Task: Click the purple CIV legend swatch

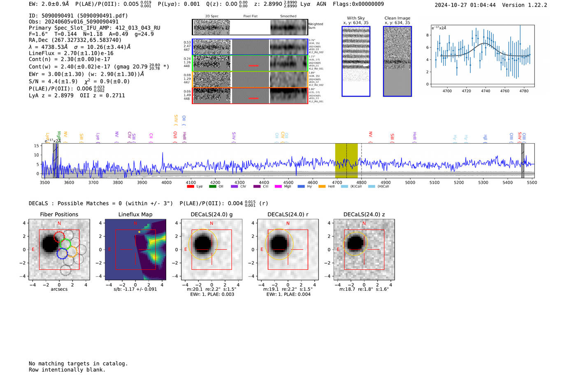Action: [x=235, y=186]
